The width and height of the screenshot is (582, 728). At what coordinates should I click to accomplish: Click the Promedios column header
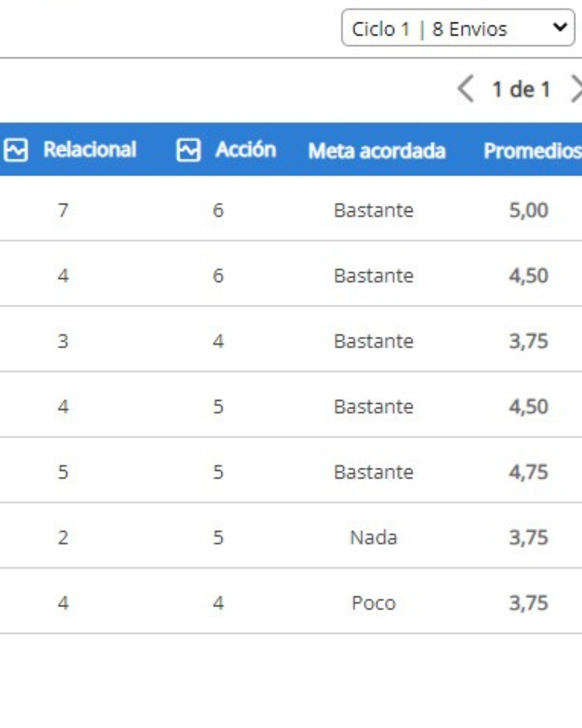[x=532, y=151]
